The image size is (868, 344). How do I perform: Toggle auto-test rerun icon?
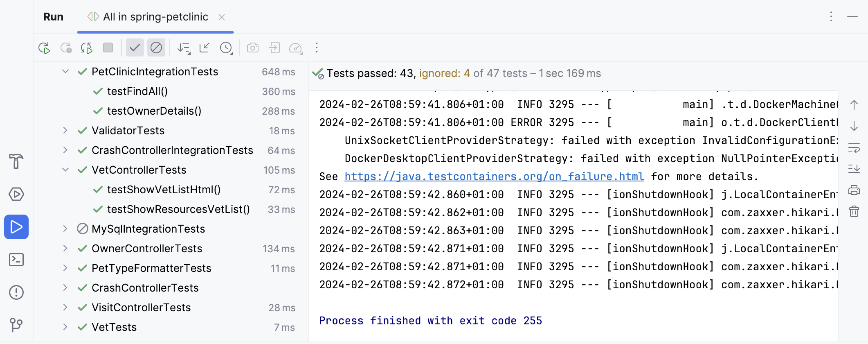[87, 48]
